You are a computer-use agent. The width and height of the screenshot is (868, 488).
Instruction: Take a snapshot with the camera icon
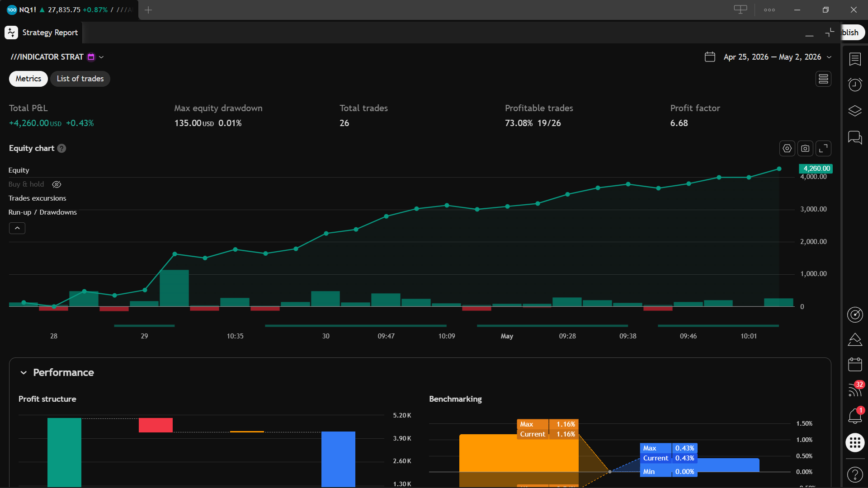(805, 148)
